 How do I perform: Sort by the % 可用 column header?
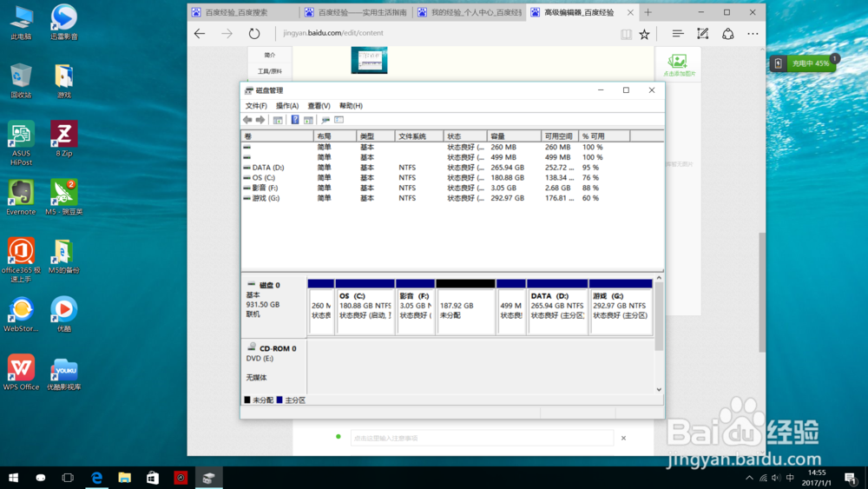[x=604, y=136]
